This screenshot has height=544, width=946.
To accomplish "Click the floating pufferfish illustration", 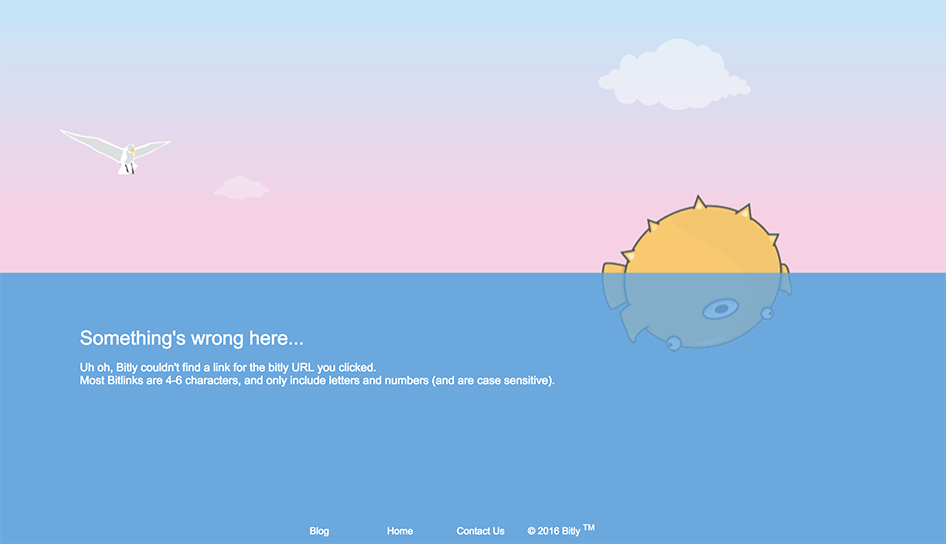I will [x=697, y=273].
